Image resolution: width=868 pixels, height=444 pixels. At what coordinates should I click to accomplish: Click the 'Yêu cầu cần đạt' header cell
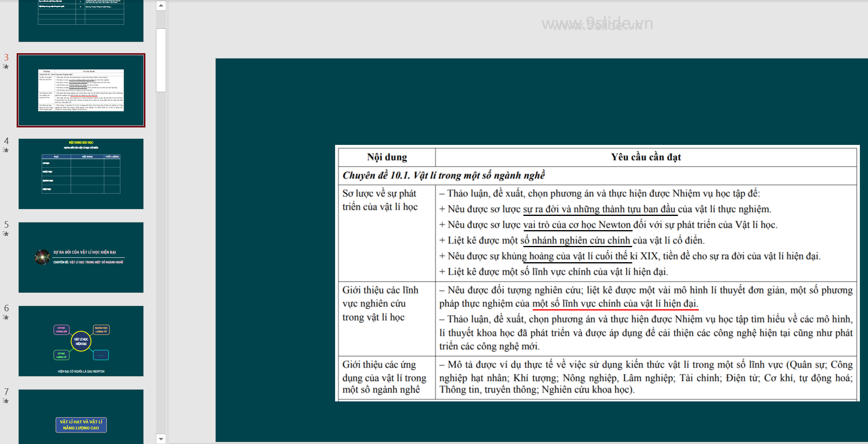[646, 157]
